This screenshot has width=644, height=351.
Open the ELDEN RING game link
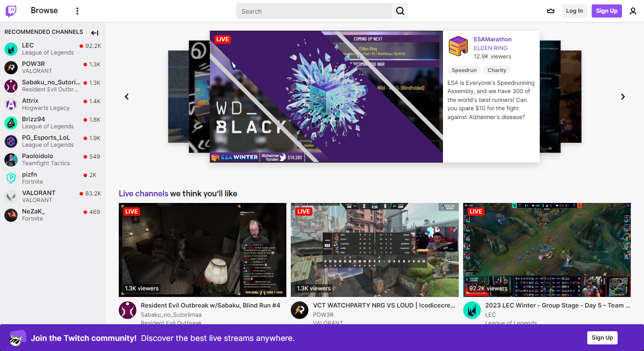[x=490, y=48]
